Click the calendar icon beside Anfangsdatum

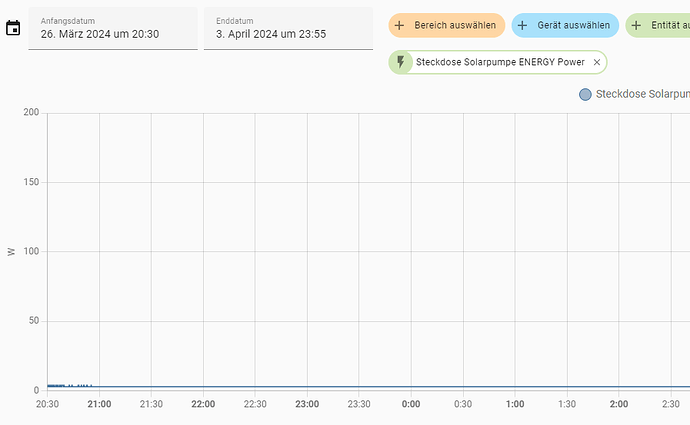click(x=13, y=28)
